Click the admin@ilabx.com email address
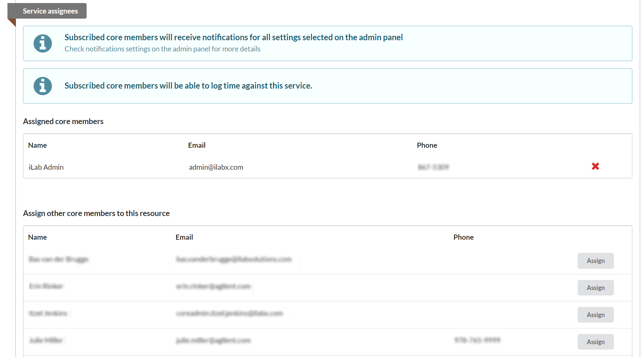Screen dimensions: 644x357 pyautogui.click(x=216, y=167)
